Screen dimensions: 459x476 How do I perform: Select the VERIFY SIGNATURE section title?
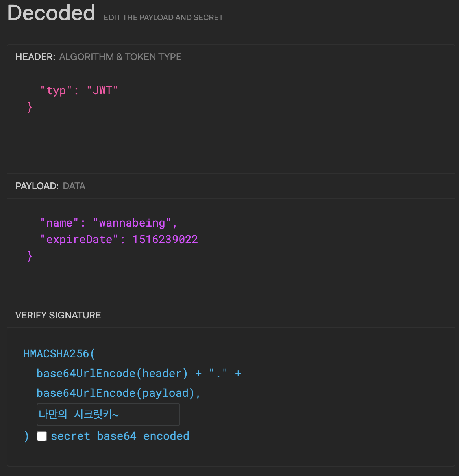(58, 315)
